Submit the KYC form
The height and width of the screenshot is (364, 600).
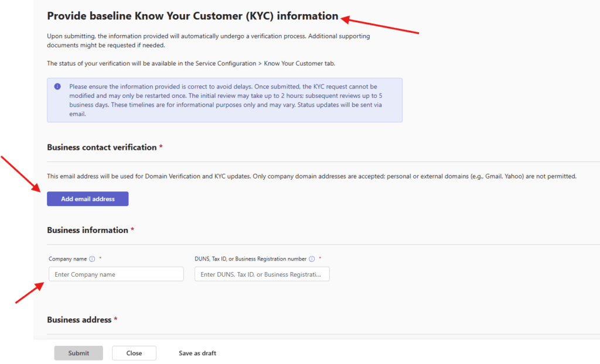[79, 353]
